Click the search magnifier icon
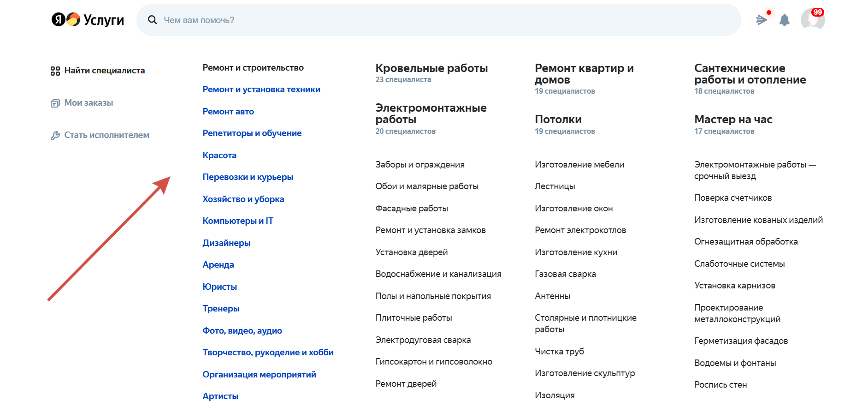 [152, 20]
